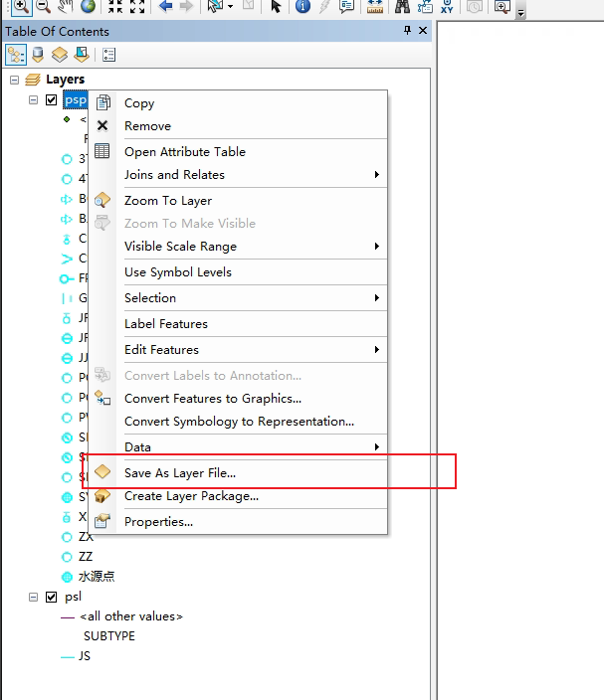604x700 pixels.
Task: Click the ZX symbol label
Action: click(86, 537)
